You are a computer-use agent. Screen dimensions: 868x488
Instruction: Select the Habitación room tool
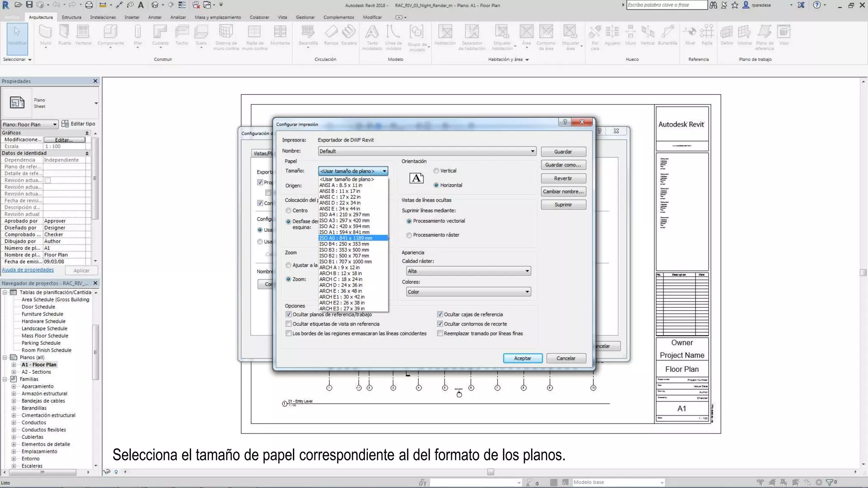(445, 35)
